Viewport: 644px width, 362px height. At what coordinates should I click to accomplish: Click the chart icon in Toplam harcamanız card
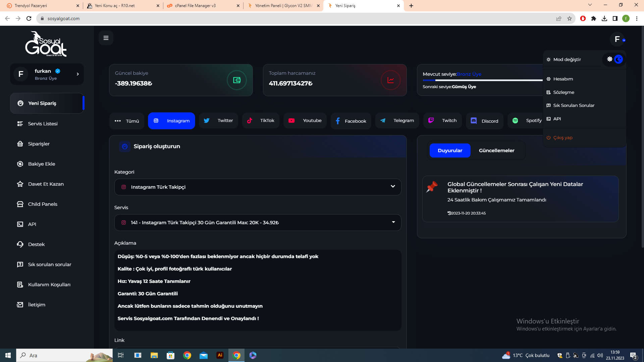tap(391, 80)
